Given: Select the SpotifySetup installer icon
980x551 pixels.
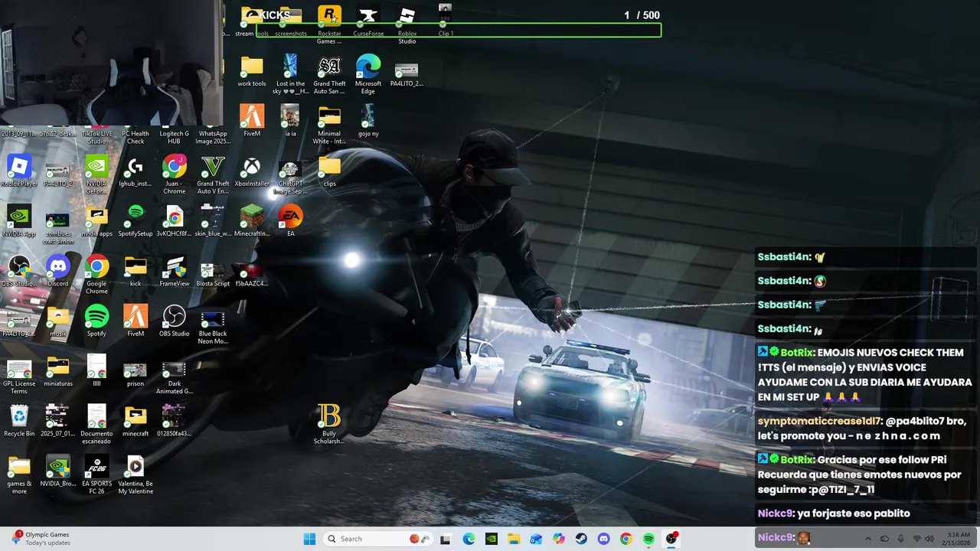Looking at the screenshot, I should [136, 220].
